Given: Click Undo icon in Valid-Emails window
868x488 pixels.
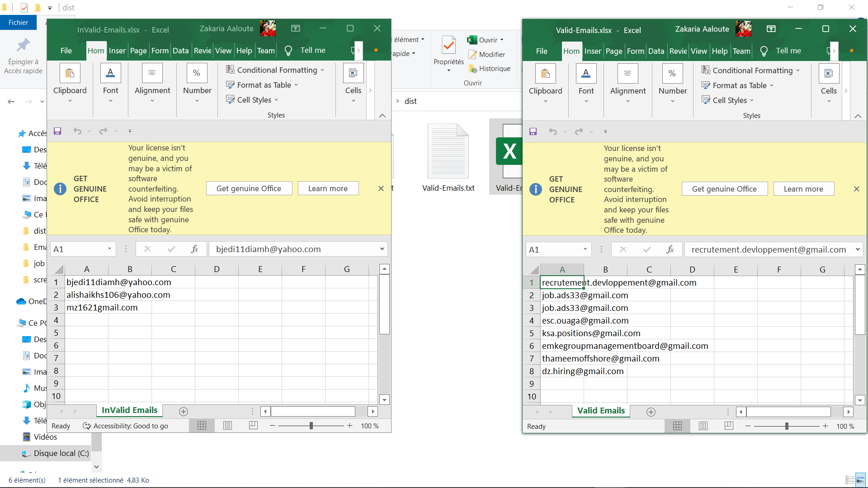Looking at the screenshot, I should [553, 131].
